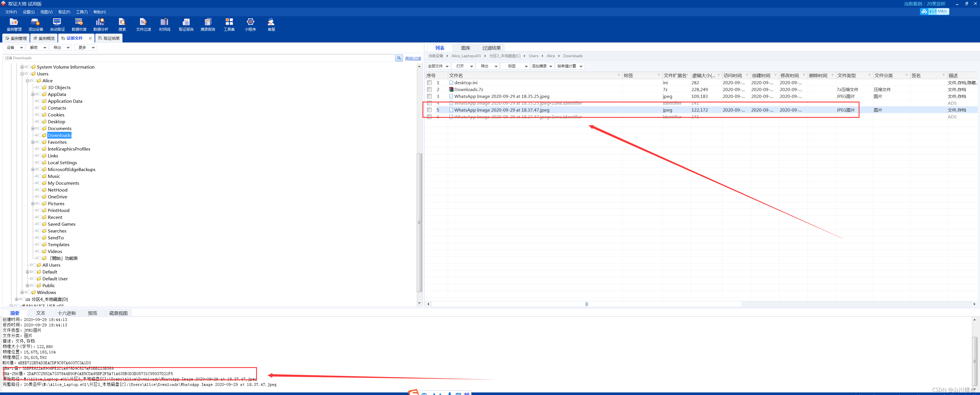Viewport: 980px width, 395px height.
Task: Click the magnifier search button beside filter box
Action: (x=399, y=58)
